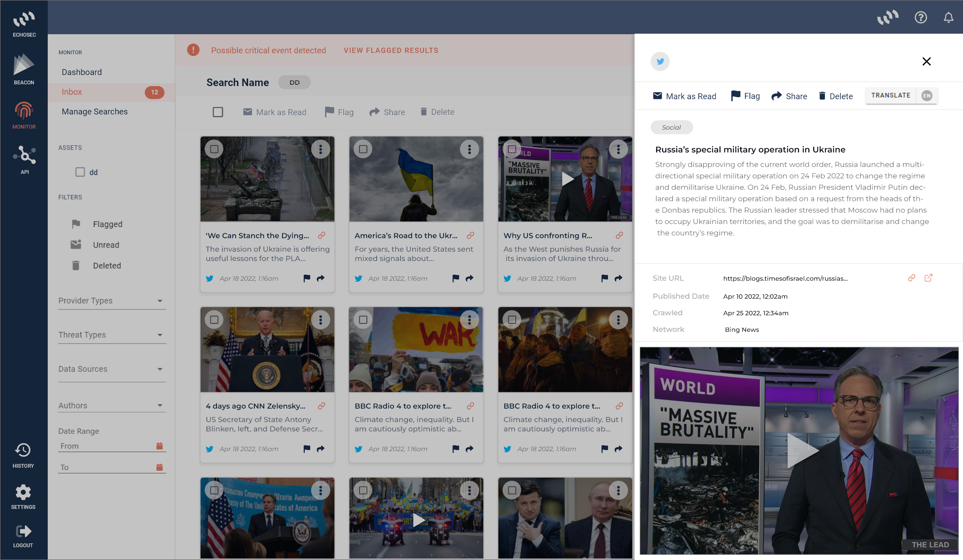963x560 pixels.
Task: Switch to the Inbox view
Action: (x=72, y=92)
